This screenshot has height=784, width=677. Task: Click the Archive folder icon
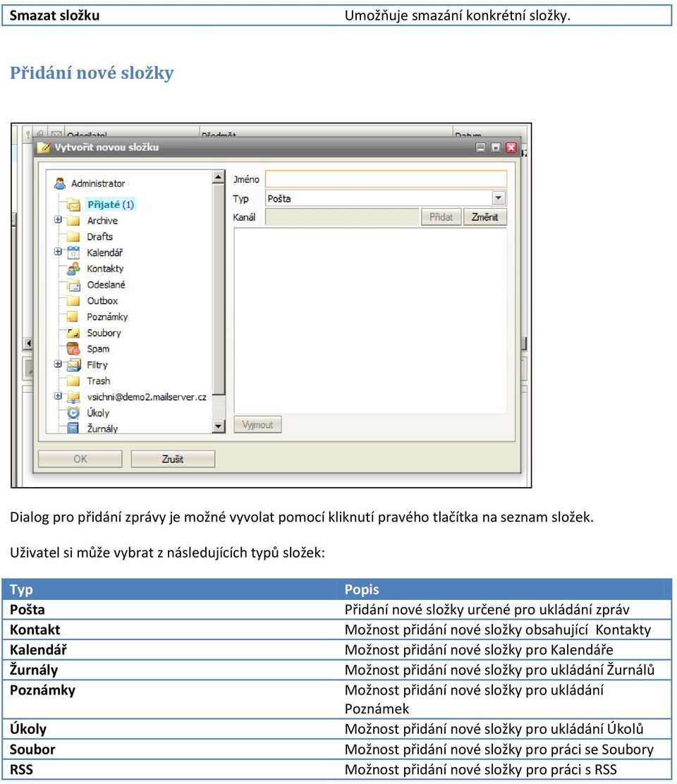(x=73, y=221)
